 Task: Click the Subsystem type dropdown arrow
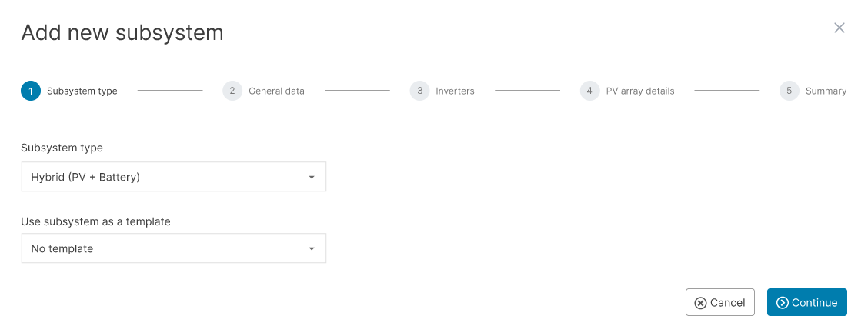(312, 178)
